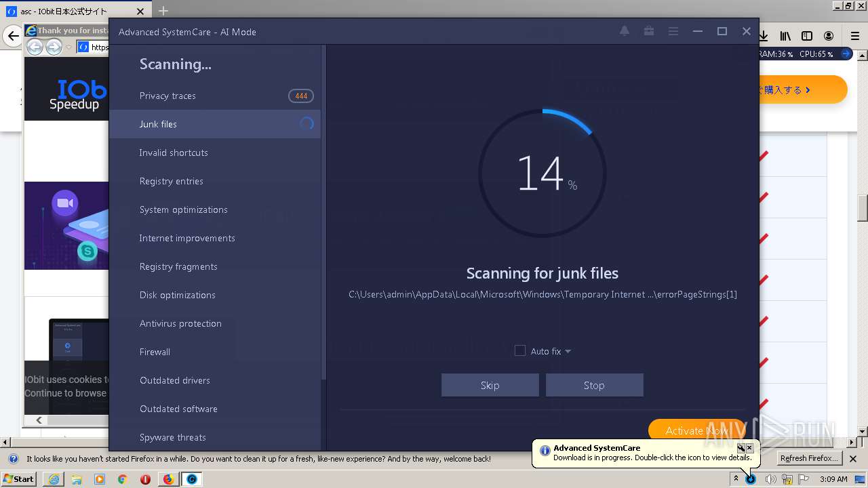The width and height of the screenshot is (868, 488).
Task: Open the toolbox briefcase icon
Action: (x=649, y=31)
